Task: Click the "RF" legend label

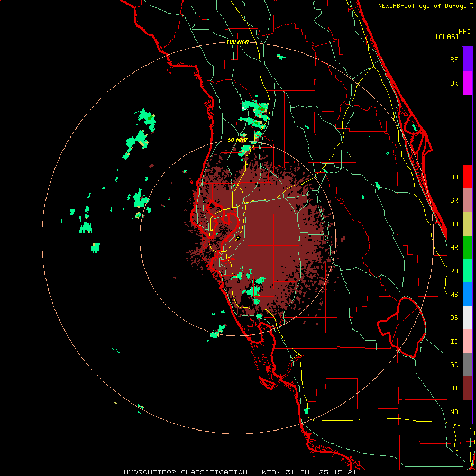Action: [x=454, y=59]
